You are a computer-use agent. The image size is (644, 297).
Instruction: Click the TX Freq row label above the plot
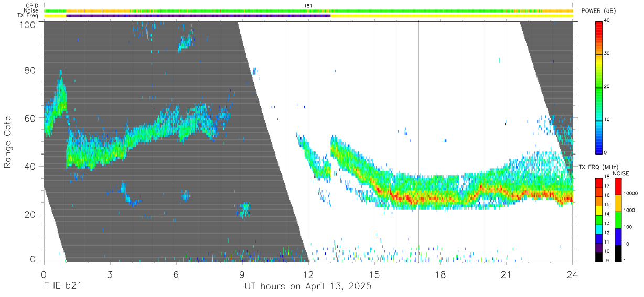(28, 15)
